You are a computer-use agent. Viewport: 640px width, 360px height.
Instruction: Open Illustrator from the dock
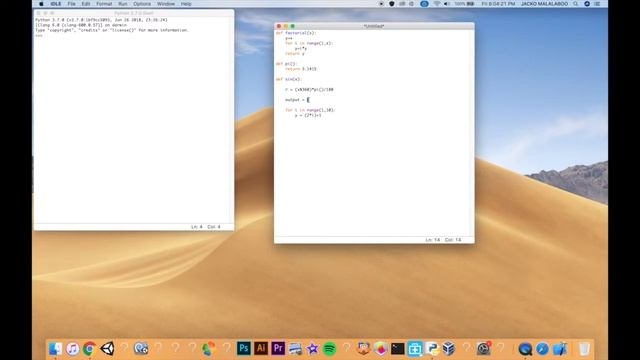[261, 349]
